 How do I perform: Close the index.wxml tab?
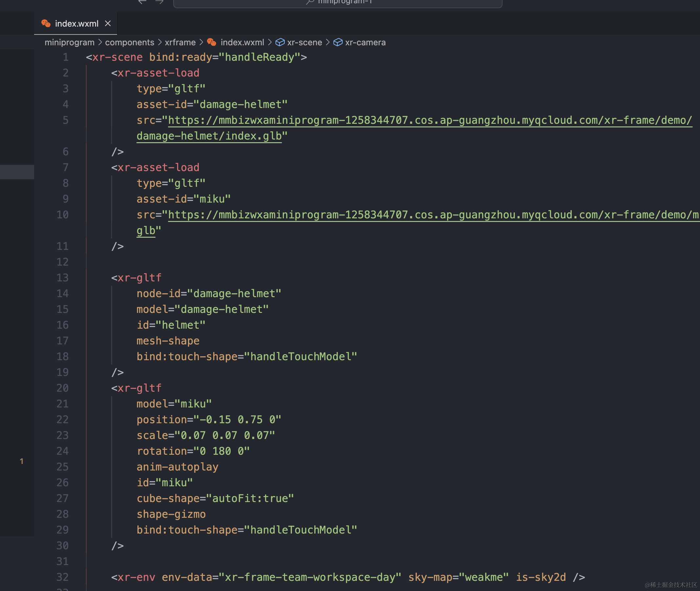[108, 23]
